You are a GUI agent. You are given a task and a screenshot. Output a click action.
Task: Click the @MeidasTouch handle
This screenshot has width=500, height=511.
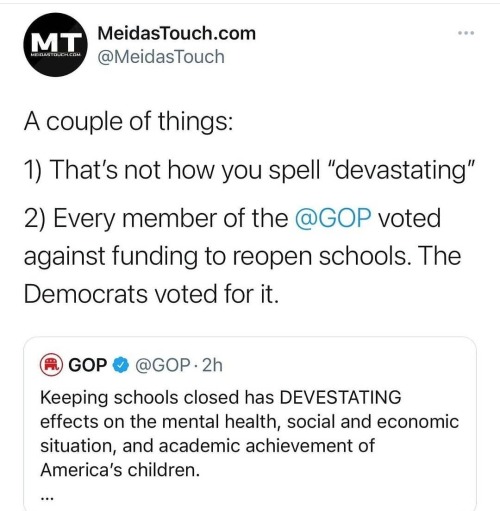(161, 56)
